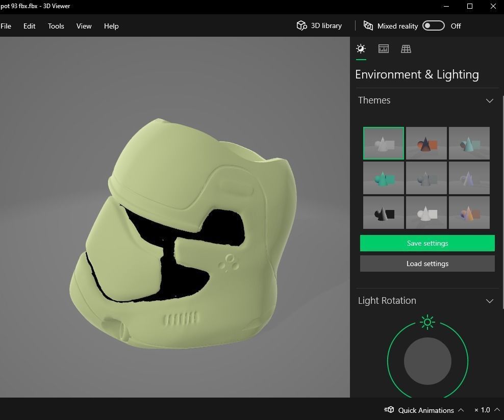Expand the Quick Animations chevron

click(461, 410)
